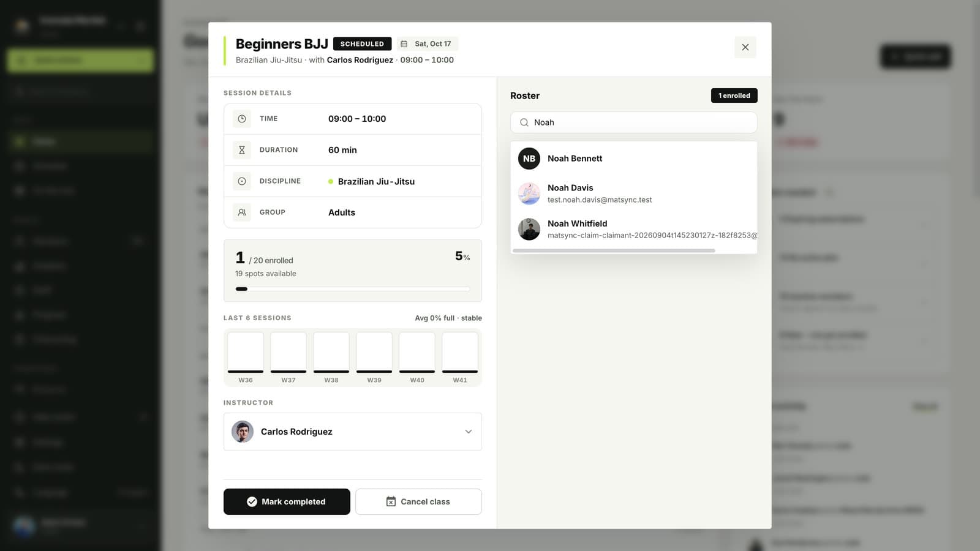Select Noah Bennett from search results
980x551 pixels.
[633, 159]
